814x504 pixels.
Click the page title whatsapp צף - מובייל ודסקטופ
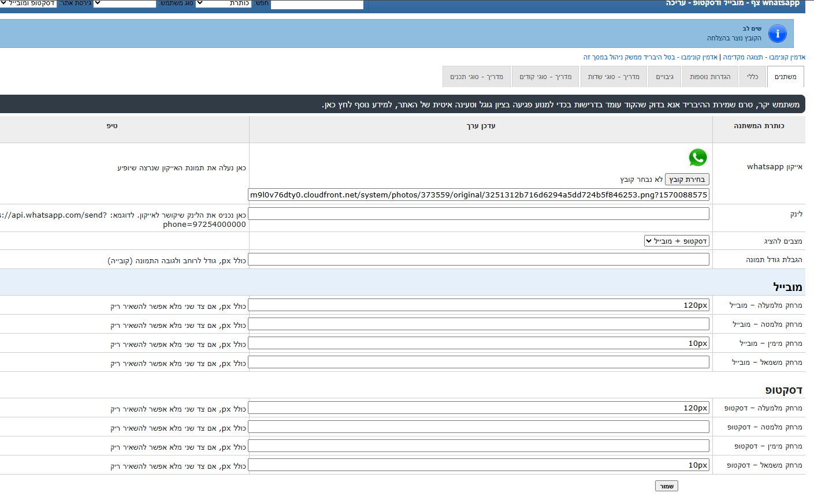coord(733,3)
